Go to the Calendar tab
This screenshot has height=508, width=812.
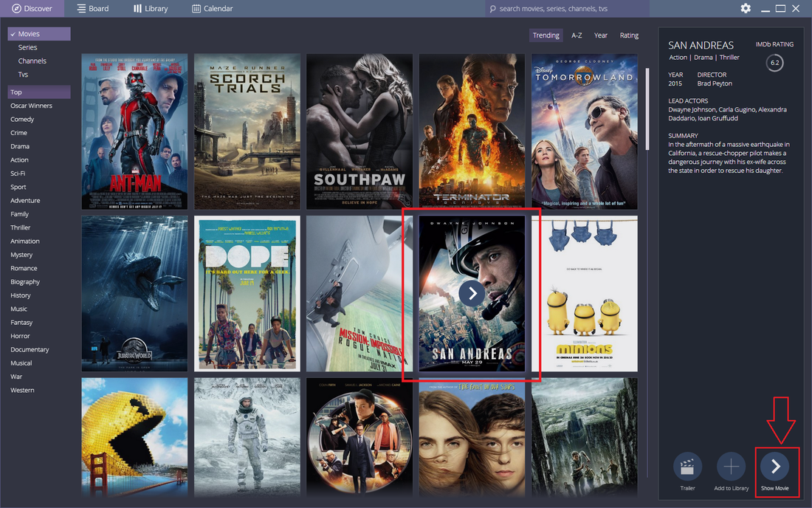(213, 8)
